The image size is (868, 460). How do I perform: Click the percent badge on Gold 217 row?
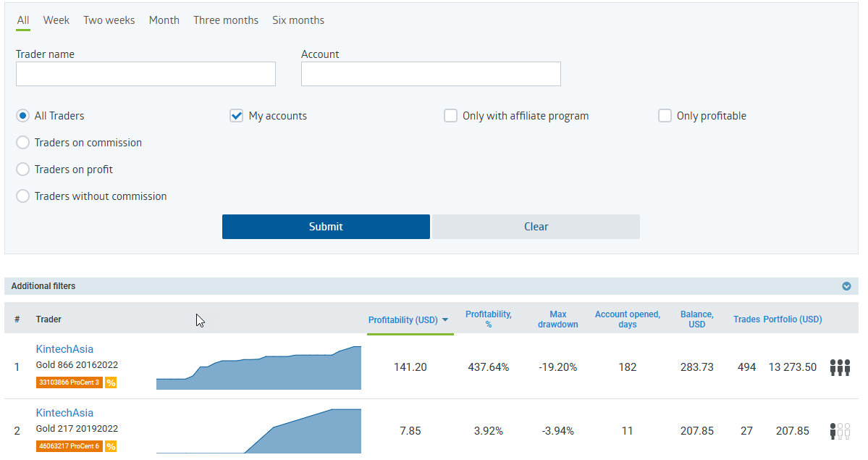coord(111,446)
